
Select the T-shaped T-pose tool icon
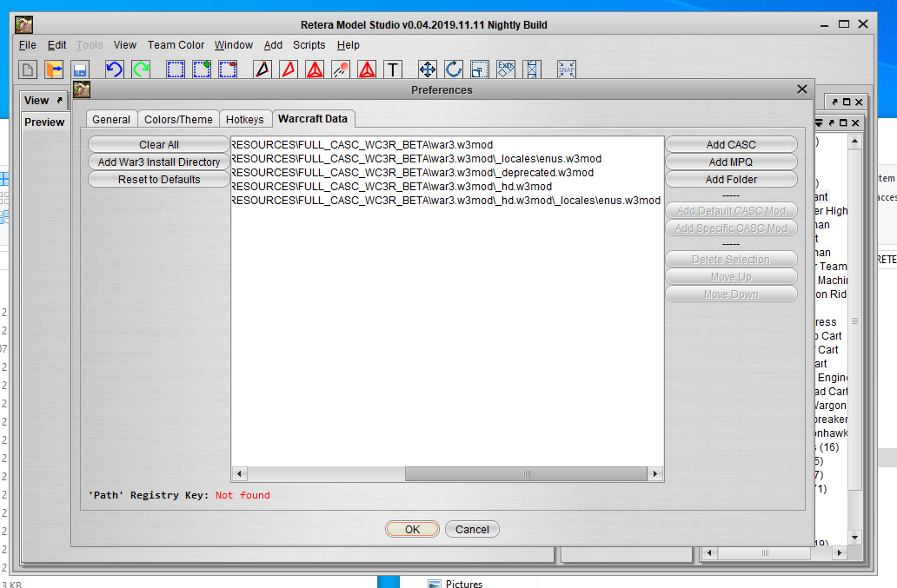pos(393,69)
